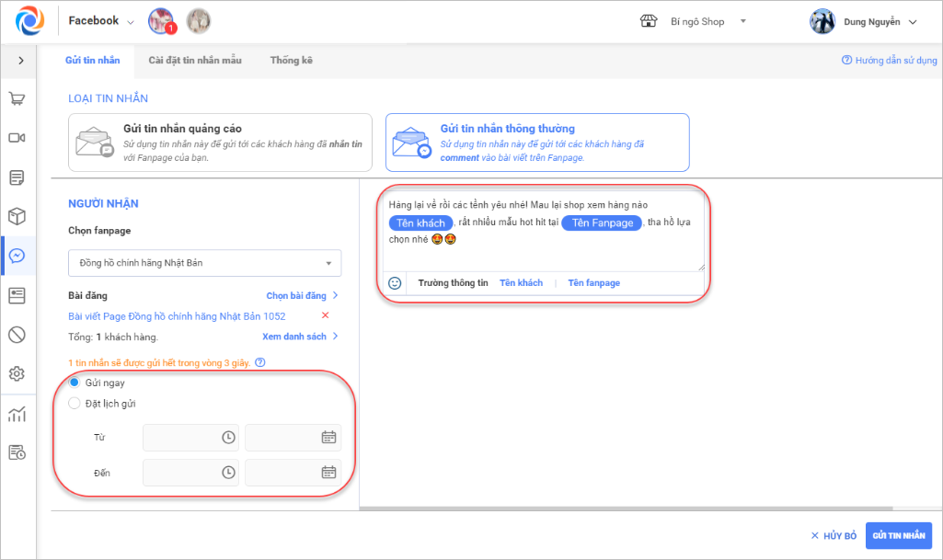Screen dimensions: 943x560
Task: Open the scheduled report sidebar icon
Action: 17,452
